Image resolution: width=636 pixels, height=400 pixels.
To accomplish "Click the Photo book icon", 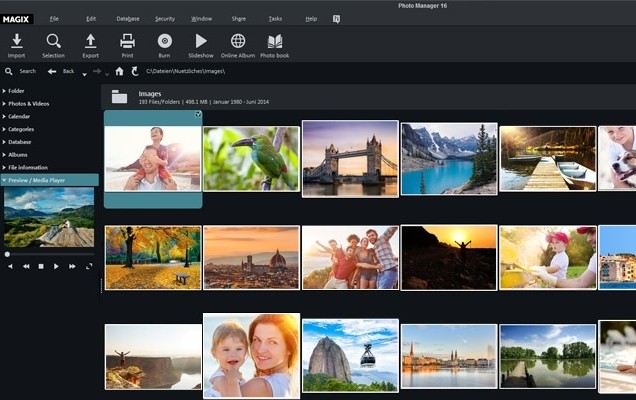I will pos(274,42).
